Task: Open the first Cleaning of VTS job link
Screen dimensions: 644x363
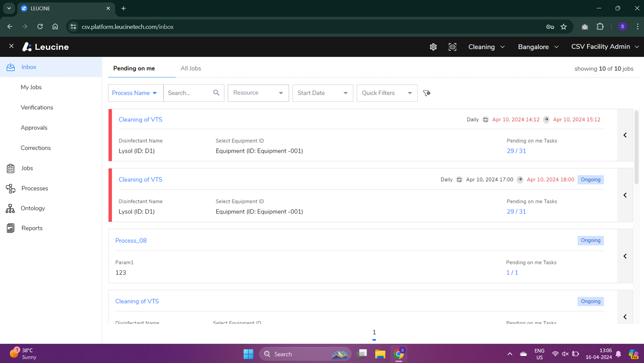Action: click(x=141, y=119)
